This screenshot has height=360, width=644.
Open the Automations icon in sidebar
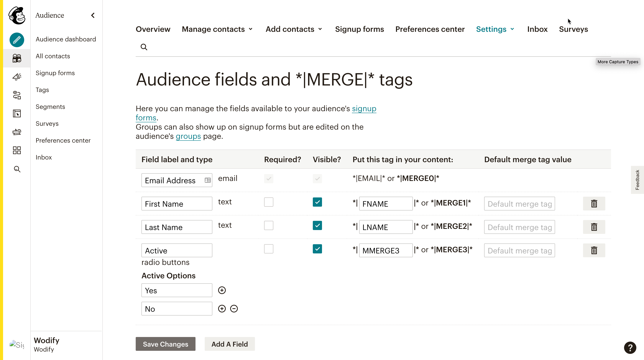click(17, 95)
